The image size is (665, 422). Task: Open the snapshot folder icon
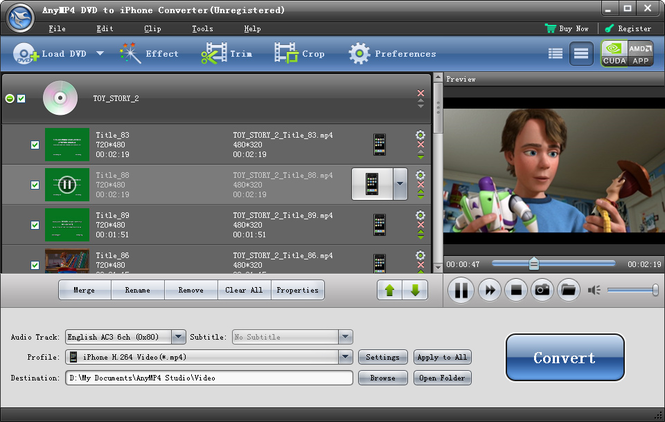pos(569,290)
